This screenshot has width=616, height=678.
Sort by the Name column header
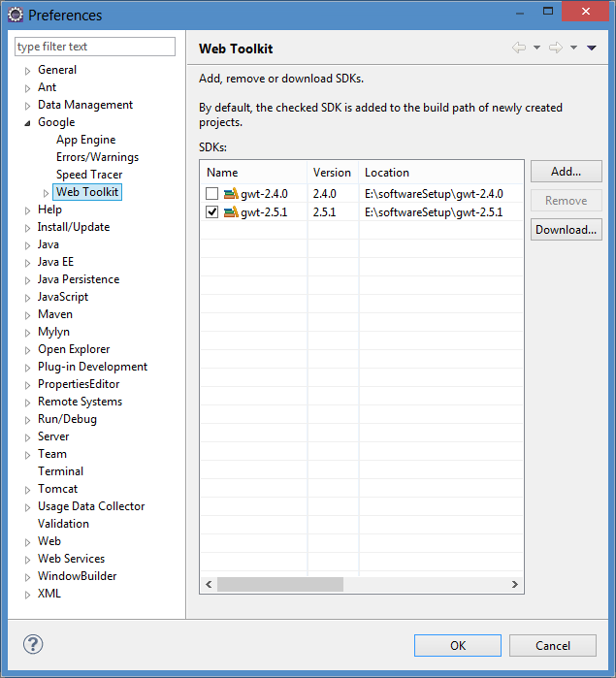(253, 173)
